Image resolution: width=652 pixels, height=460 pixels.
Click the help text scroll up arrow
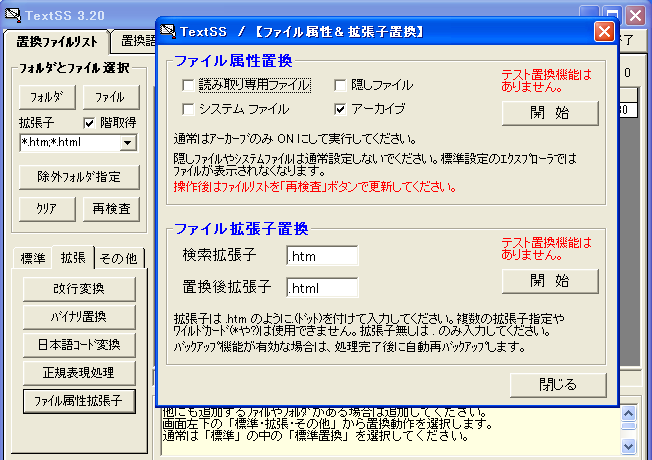click(x=628, y=413)
